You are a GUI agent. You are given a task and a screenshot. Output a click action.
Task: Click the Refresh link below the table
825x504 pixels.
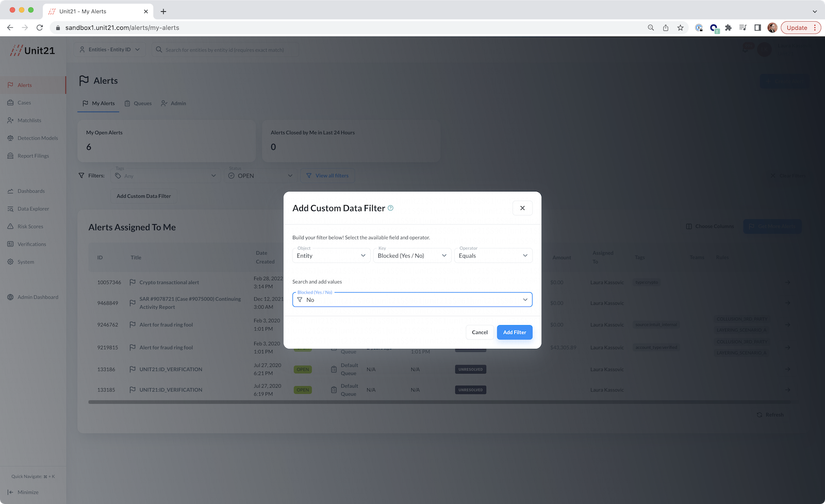[x=770, y=415]
